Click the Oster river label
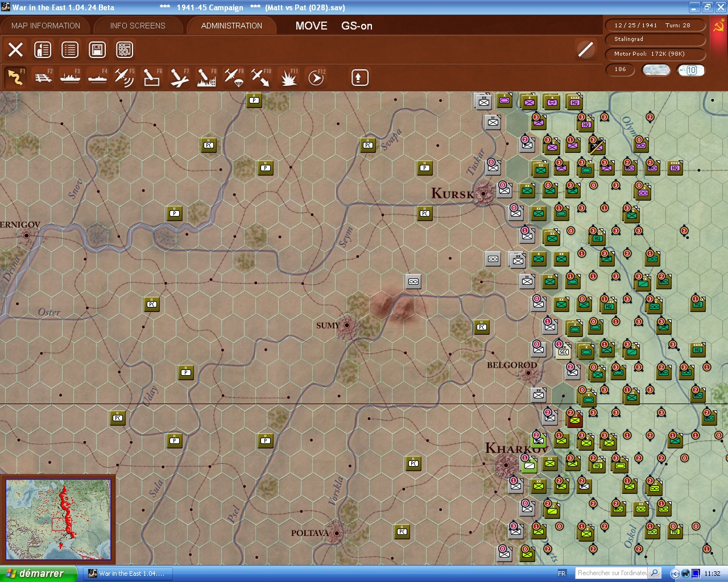The height and width of the screenshot is (582, 728). pyautogui.click(x=49, y=312)
